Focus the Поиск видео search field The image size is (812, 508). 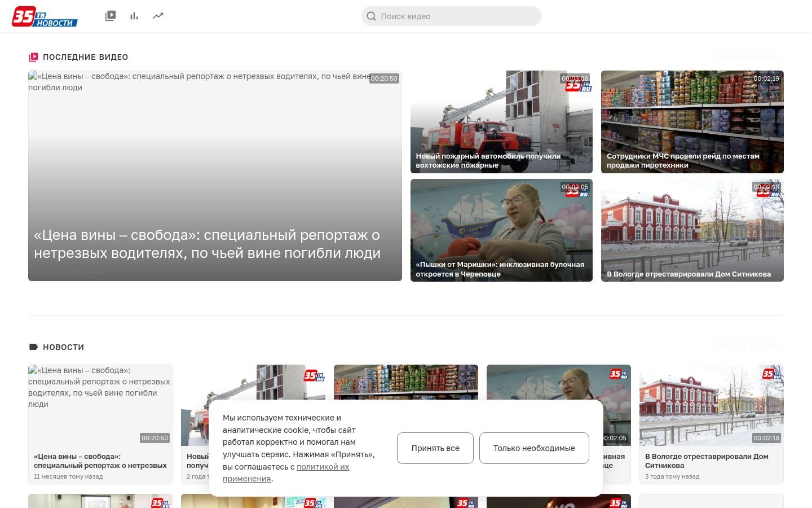point(451,16)
